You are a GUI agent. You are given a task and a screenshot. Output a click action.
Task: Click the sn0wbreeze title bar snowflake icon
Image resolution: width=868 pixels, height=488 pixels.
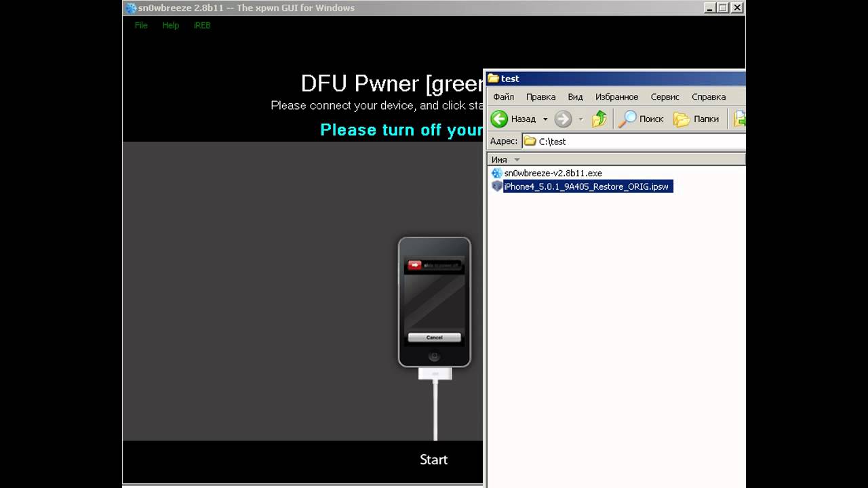point(130,8)
